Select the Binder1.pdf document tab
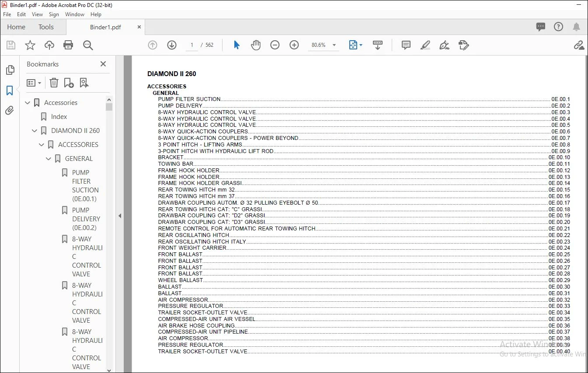Viewport: 588px width, 373px height. (x=105, y=27)
